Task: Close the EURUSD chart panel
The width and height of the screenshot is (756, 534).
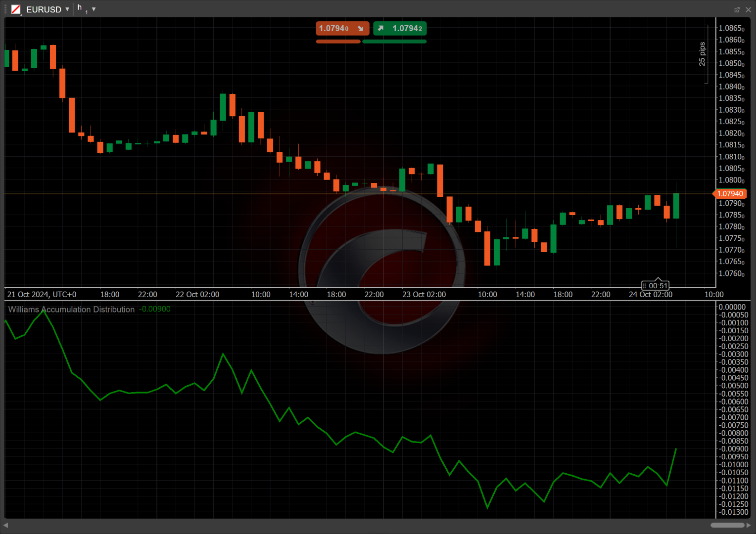Action: [x=748, y=10]
